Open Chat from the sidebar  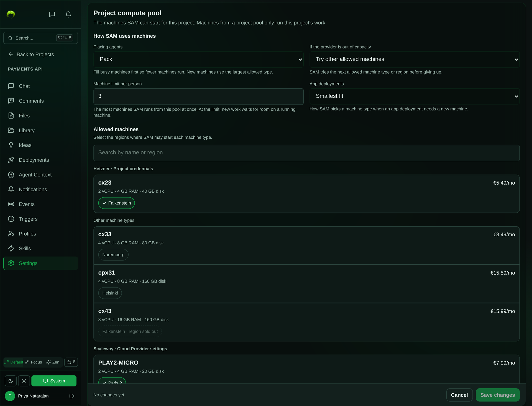click(40, 86)
